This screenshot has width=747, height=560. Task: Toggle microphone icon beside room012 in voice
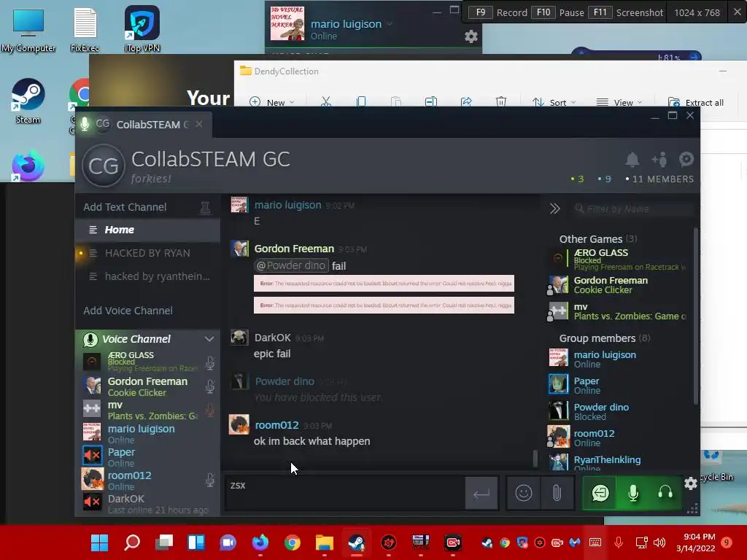pos(209,480)
